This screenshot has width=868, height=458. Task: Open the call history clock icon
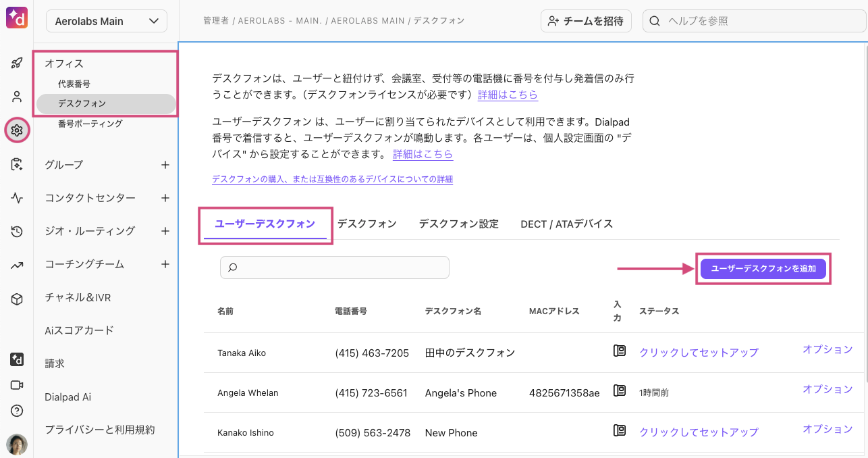pyautogui.click(x=17, y=232)
